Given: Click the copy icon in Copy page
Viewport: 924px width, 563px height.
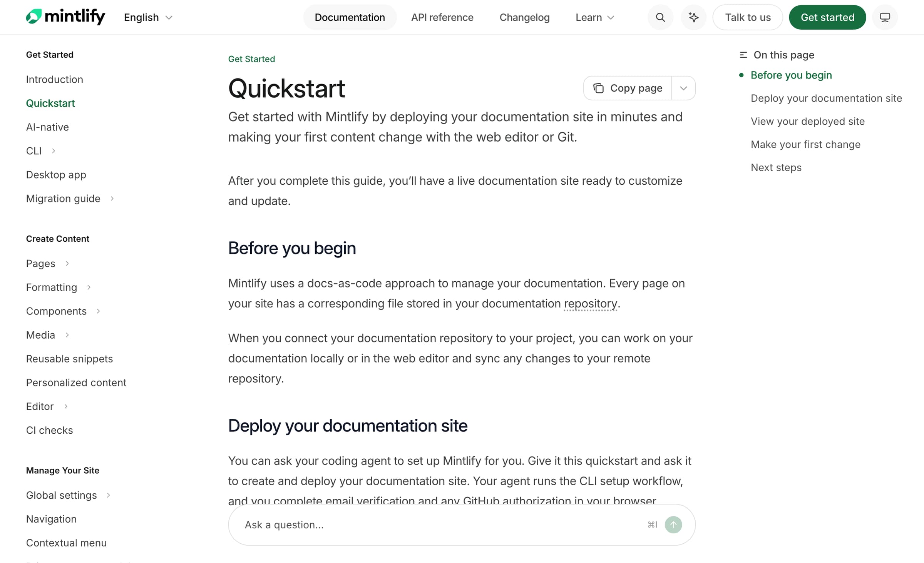Looking at the screenshot, I should pyautogui.click(x=598, y=88).
